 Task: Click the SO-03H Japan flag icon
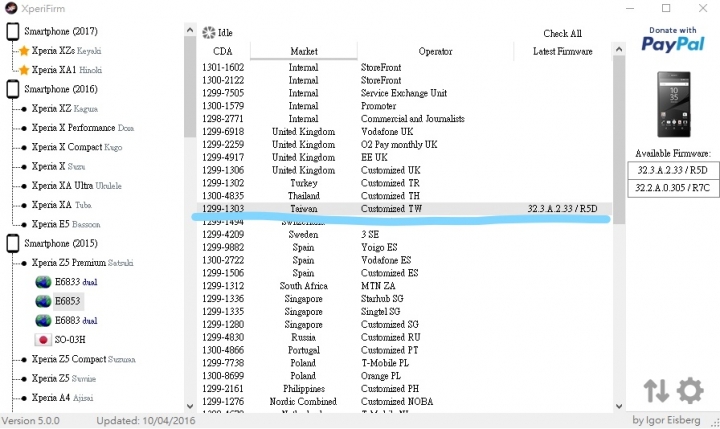43,340
